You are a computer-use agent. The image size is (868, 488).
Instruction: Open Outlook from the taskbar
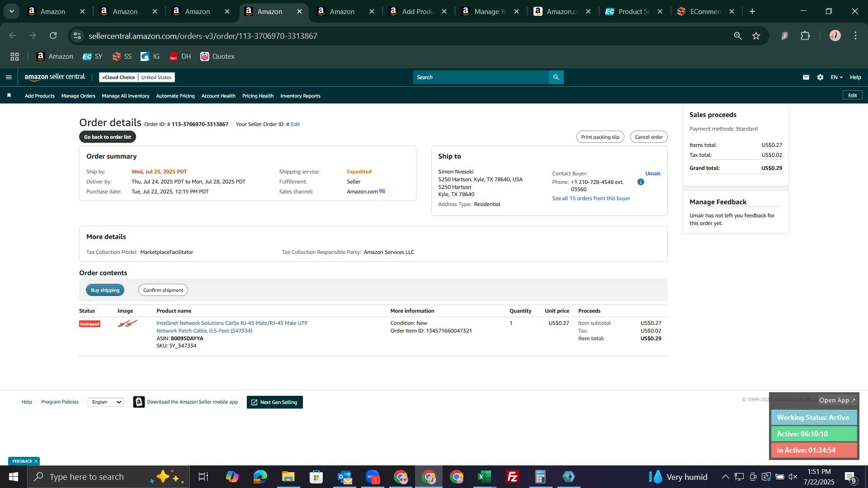tap(344, 477)
